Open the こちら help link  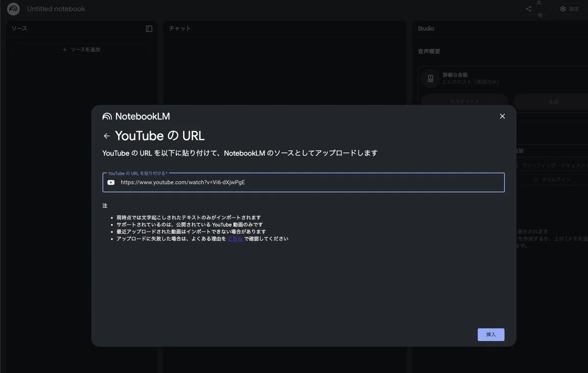pyautogui.click(x=235, y=239)
